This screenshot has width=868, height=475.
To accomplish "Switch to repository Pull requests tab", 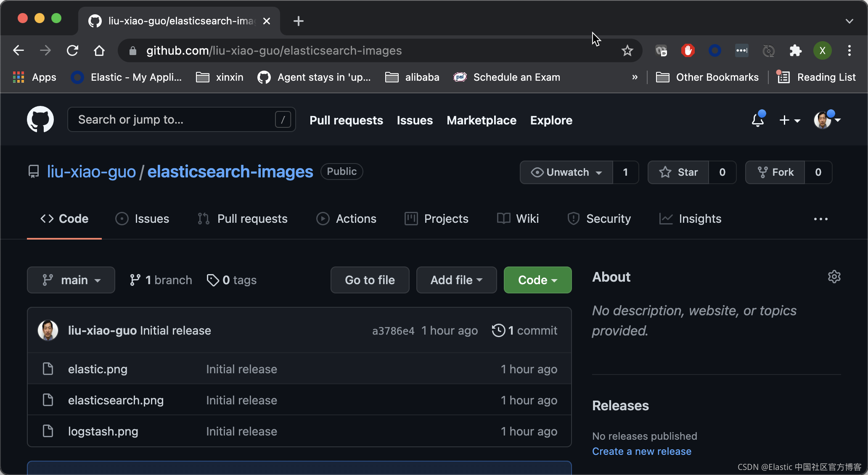I will pos(242,219).
